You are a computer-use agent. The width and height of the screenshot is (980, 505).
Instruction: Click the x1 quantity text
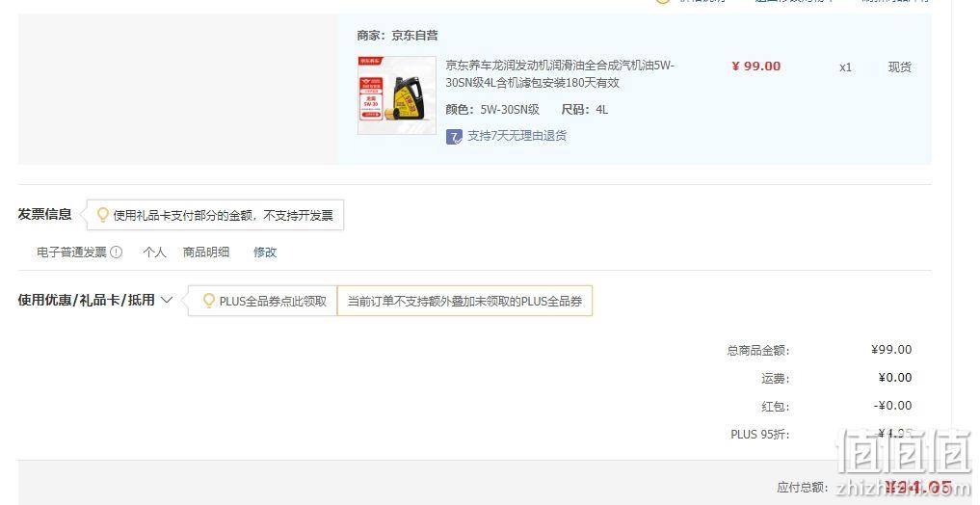[x=845, y=67]
